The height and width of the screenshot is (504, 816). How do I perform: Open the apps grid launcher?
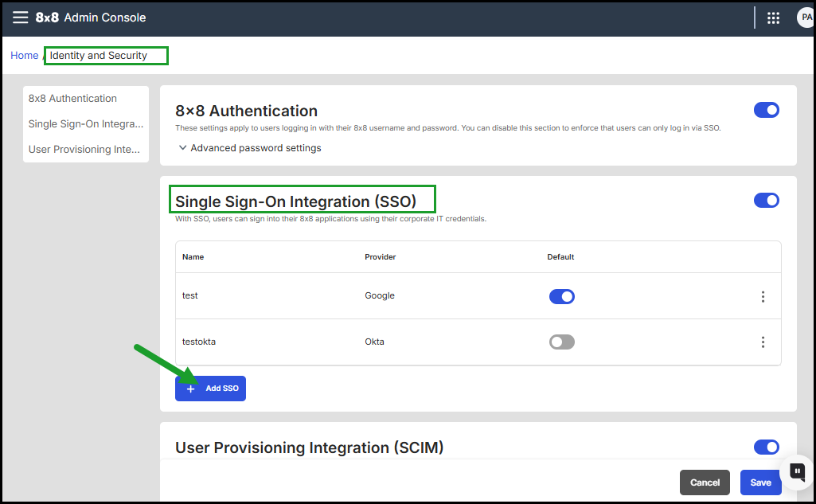pyautogui.click(x=773, y=18)
